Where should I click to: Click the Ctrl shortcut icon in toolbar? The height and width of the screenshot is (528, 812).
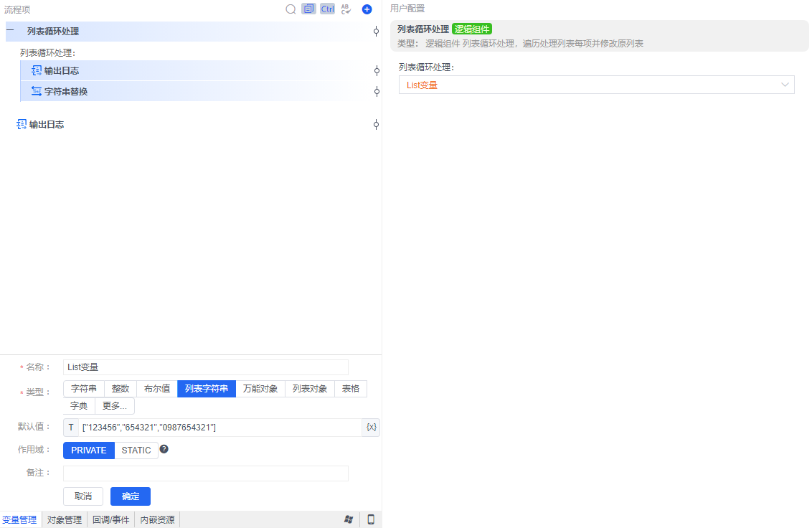[327, 9]
